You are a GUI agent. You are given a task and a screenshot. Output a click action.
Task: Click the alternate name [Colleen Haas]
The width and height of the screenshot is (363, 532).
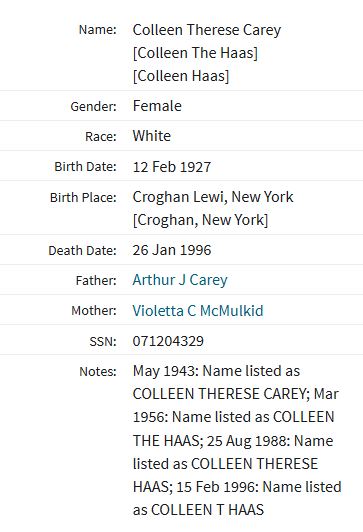coord(181,76)
